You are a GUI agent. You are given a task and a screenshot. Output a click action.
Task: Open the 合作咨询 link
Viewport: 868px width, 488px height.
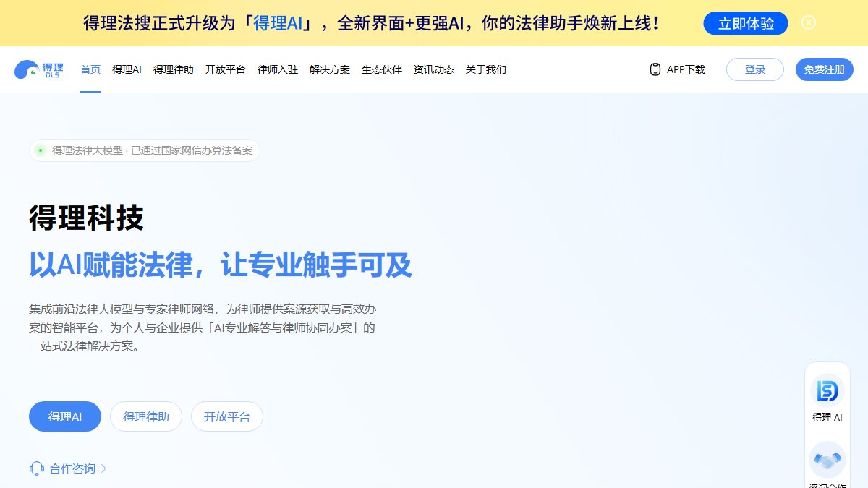(72, 468)
